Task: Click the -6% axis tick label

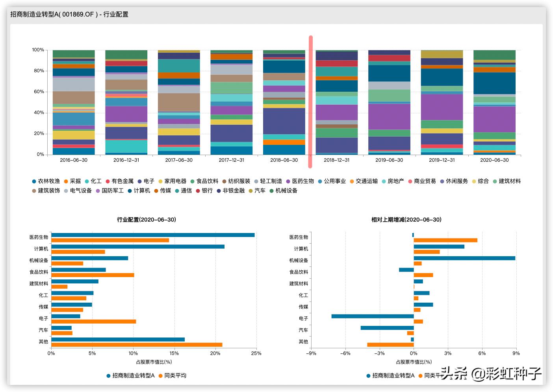Action: click(x=345, y=353)
